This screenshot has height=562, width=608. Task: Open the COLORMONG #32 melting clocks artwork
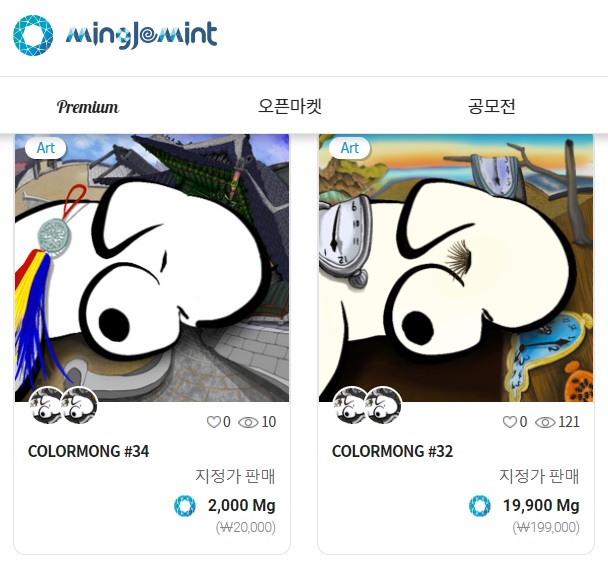pyautogui.click(x=456, y=268)
